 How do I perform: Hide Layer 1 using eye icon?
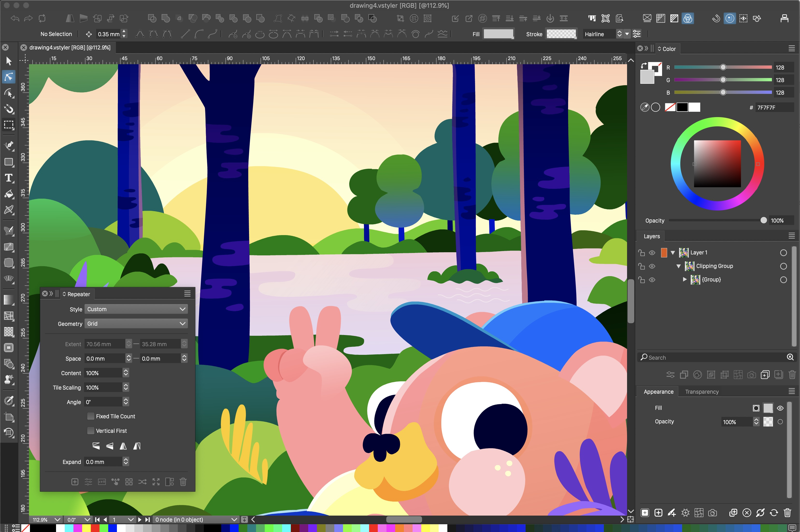click(x=652, y=252)
